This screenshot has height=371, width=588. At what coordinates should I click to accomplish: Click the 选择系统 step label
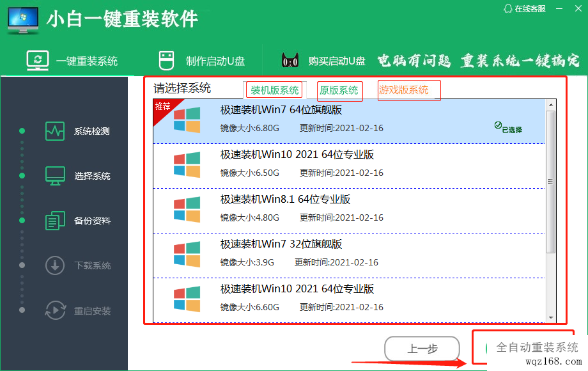tap(92, 176)
